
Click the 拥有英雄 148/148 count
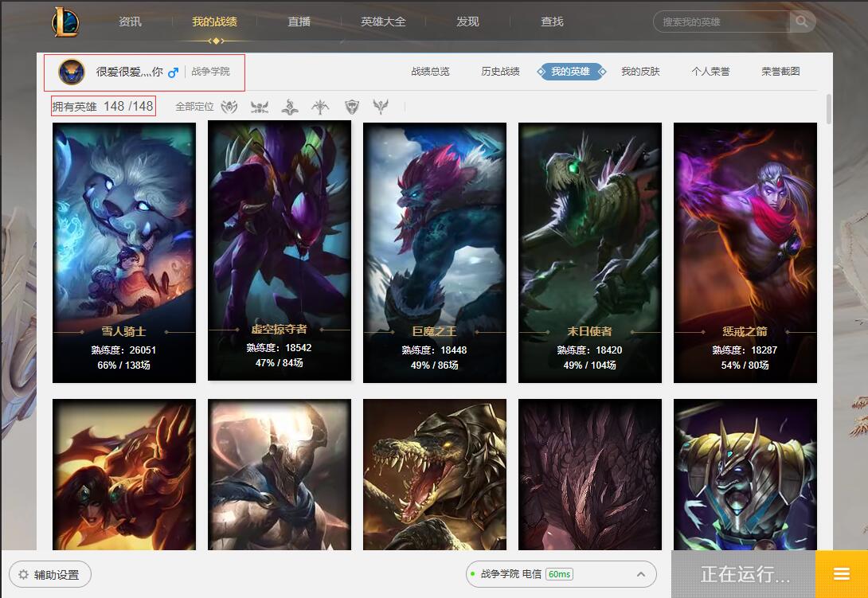click(x=103, y=107)
